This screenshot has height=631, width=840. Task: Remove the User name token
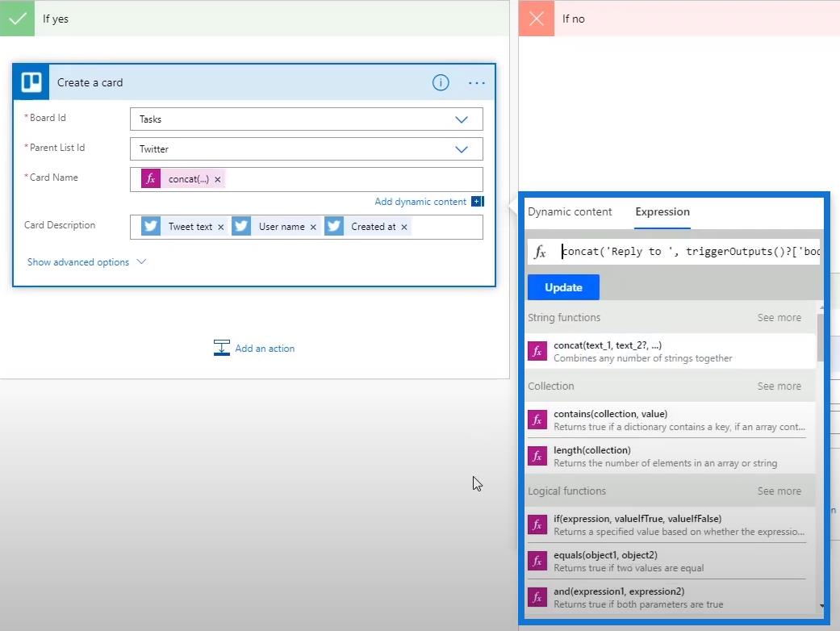point(313,227)
